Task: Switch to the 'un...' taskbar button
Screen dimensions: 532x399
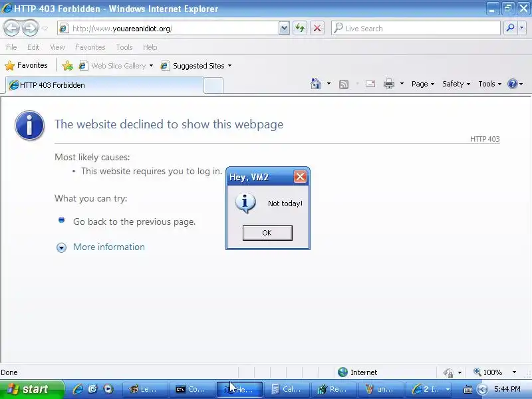Action: (x=381, y=389)
